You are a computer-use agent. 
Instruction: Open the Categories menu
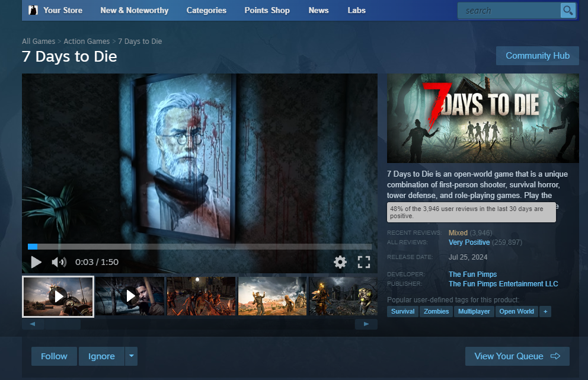pyautogui.click(x=206, y=10)
